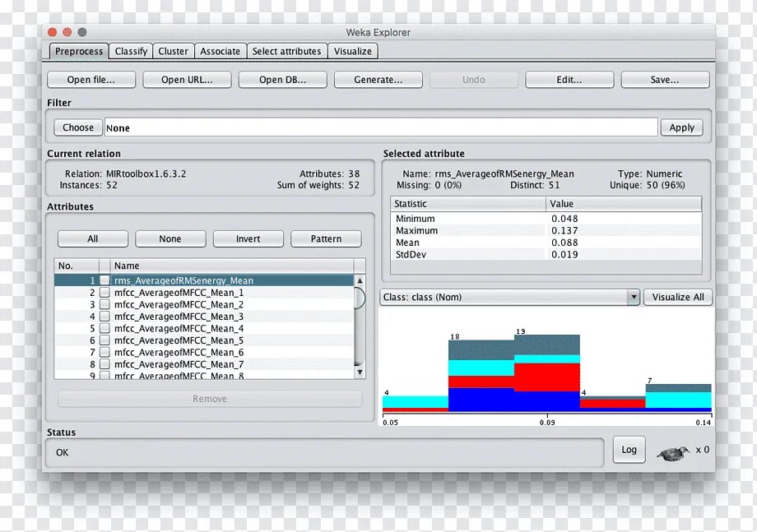Tick checkbox for rms_AverageofRMSenergy_Mean
This screenshot has height=532, width=757.
point(104,280)
